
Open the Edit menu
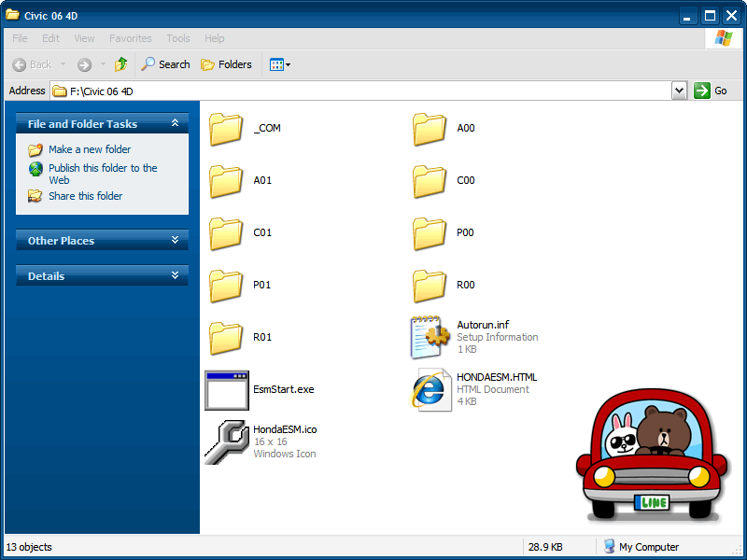pyautogui.click(x=50, y=38)
